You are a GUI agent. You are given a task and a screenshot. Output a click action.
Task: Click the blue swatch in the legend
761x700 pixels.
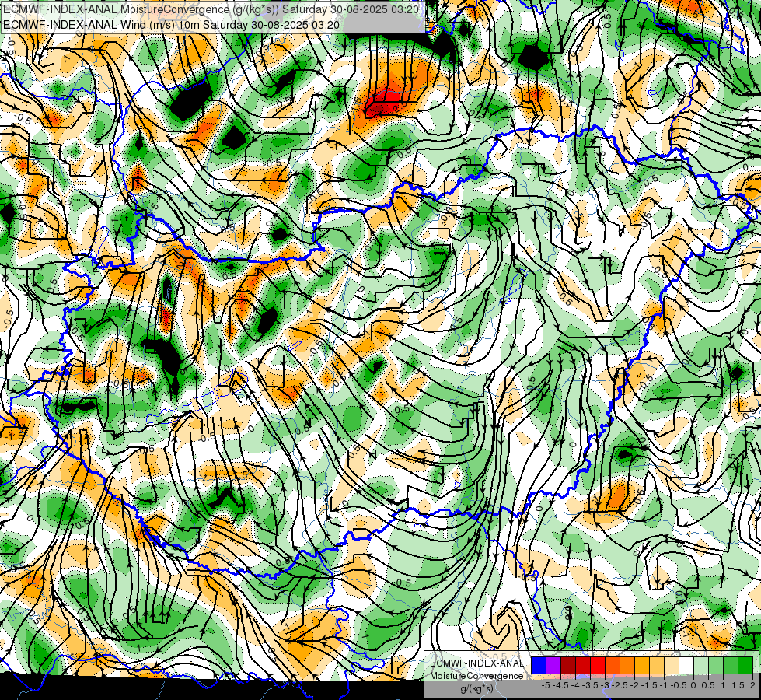[x=539, y=666]
